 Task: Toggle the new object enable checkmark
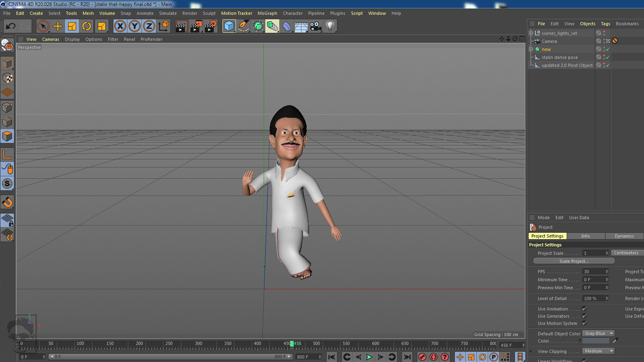coord(608,49)
